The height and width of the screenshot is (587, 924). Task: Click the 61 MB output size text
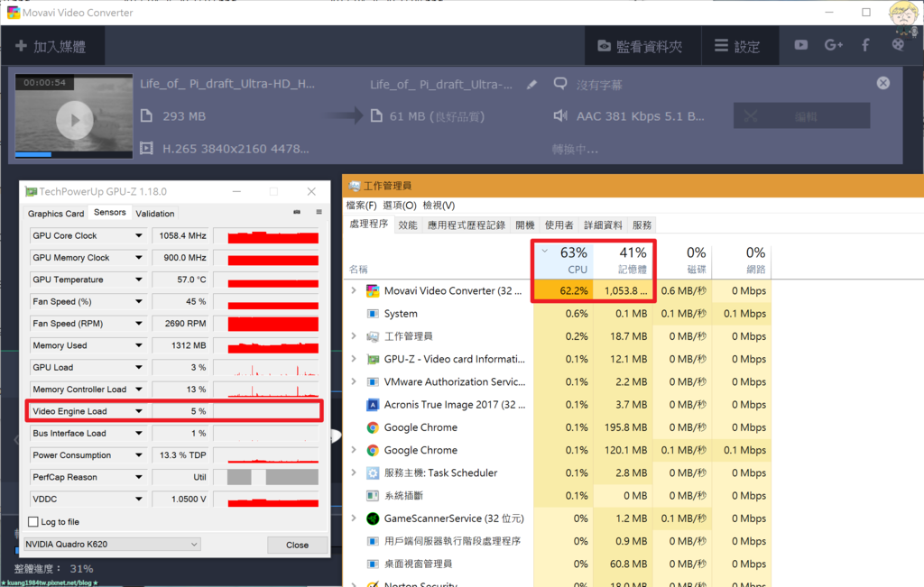(437, 116)
